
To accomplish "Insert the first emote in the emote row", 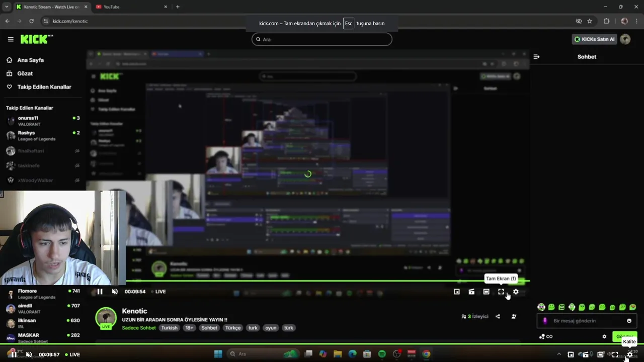I will pos(541,307).
